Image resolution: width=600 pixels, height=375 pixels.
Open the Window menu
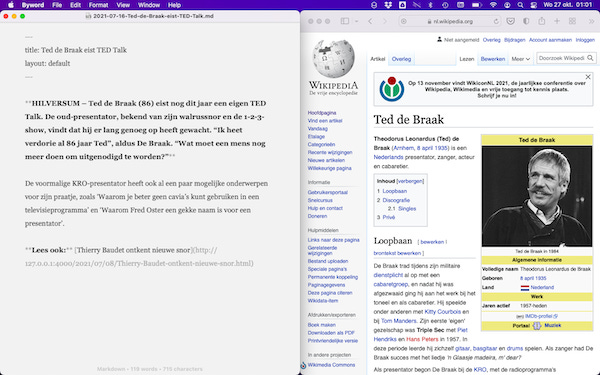point(149,5)
